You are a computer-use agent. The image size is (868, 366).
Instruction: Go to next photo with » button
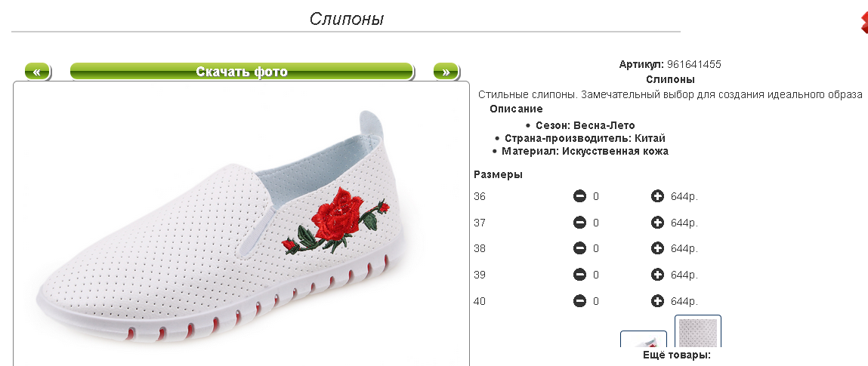click(x=446, y=72)
